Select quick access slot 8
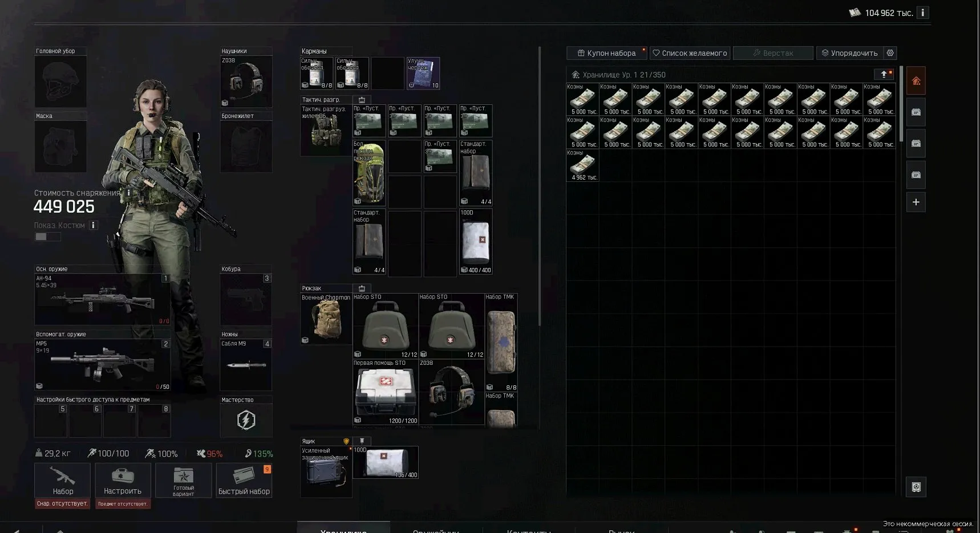980x533 pixels. (x=154, y=421)
